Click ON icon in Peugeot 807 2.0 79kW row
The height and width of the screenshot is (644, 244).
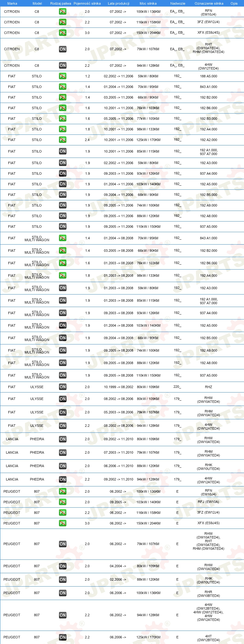click(x=62, y=544)
